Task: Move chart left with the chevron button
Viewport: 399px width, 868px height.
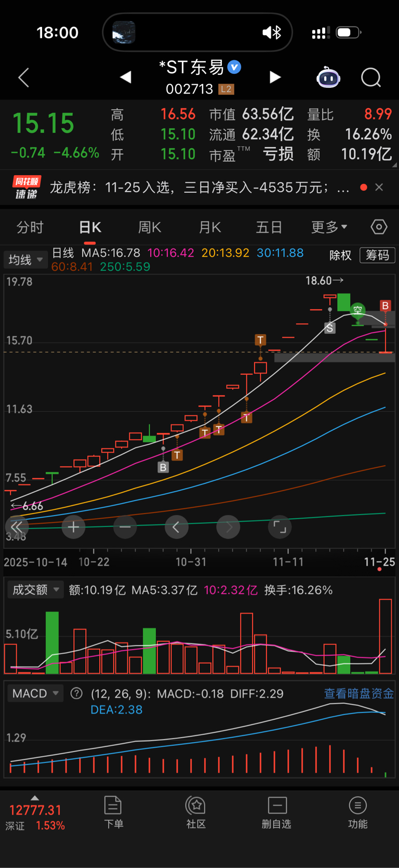Action: (x=177, y=527)
